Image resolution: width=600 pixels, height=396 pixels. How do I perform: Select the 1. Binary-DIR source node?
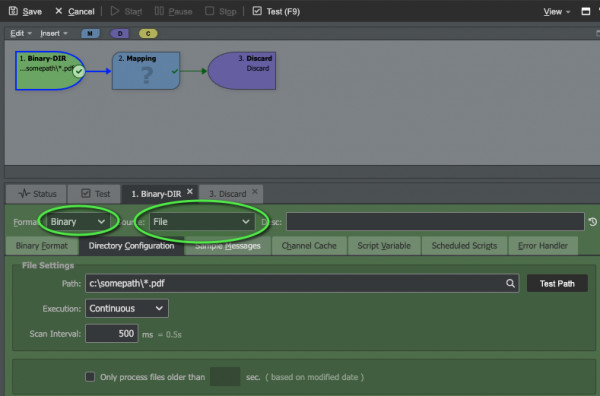click(x=50, y=71)
